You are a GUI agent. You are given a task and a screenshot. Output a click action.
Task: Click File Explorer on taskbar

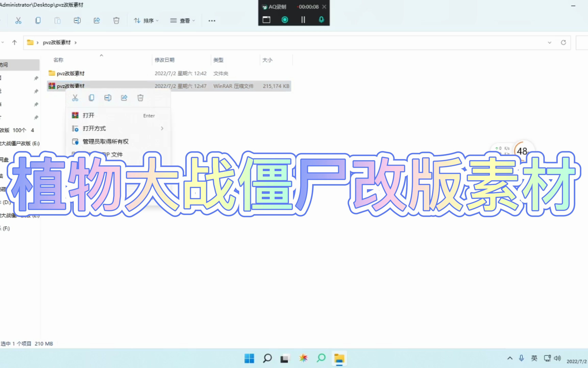tap(339, 358)
